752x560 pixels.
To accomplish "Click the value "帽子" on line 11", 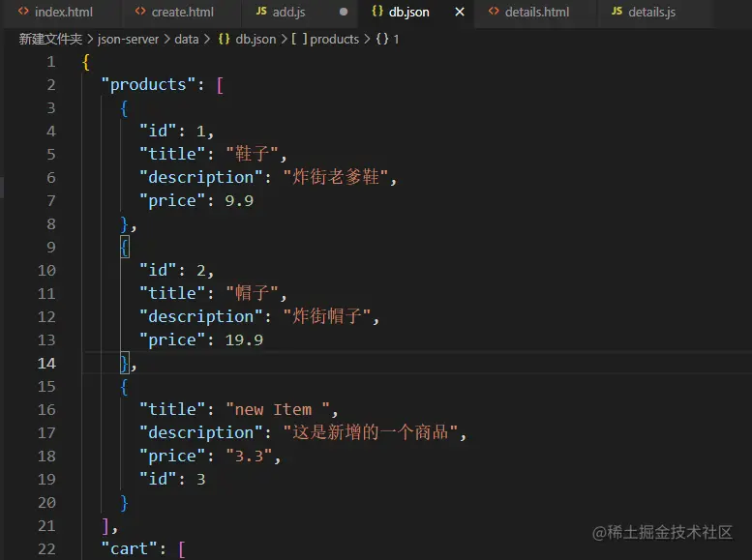I will (252, 293).
